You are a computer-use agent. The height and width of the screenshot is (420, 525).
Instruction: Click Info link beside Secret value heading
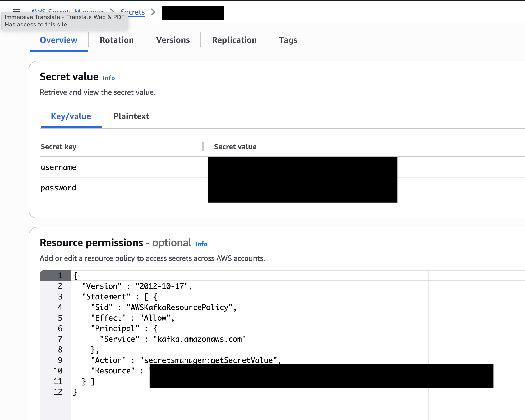pyautogui.click(x=109, y=78)
